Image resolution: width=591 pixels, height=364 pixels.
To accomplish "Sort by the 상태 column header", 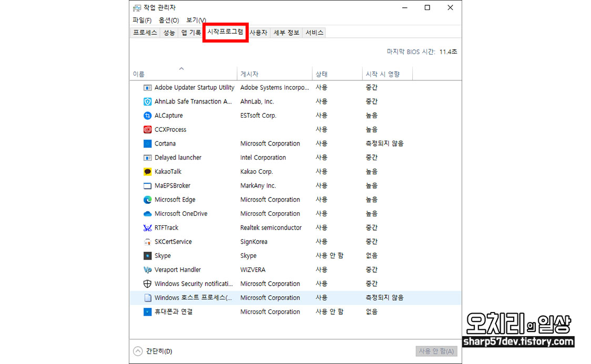I will pyautogui.click(x=338, y=74).
